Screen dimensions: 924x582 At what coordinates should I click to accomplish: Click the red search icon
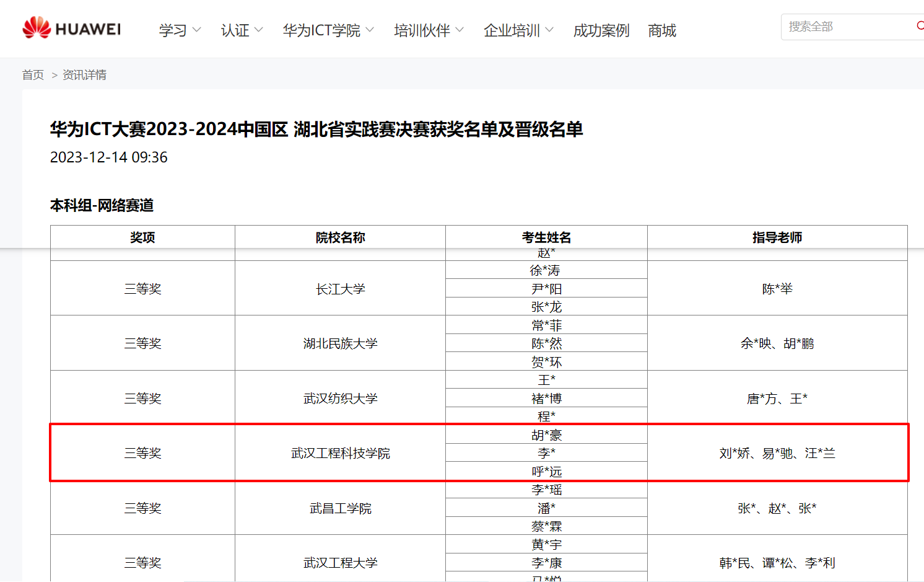click(x=920, y=26)
